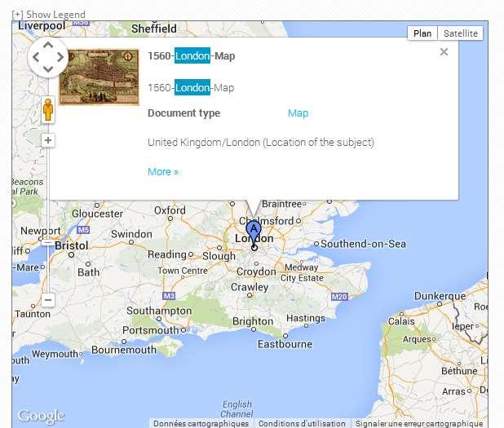Click the Document type label

pos(183,113)
